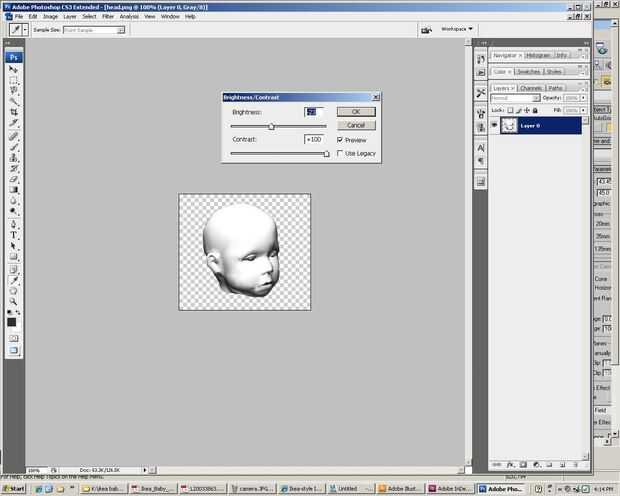Viewport: 620px width, 496px height.
Task: Switch to camera.JPG taskbar window
Action: 252,489
